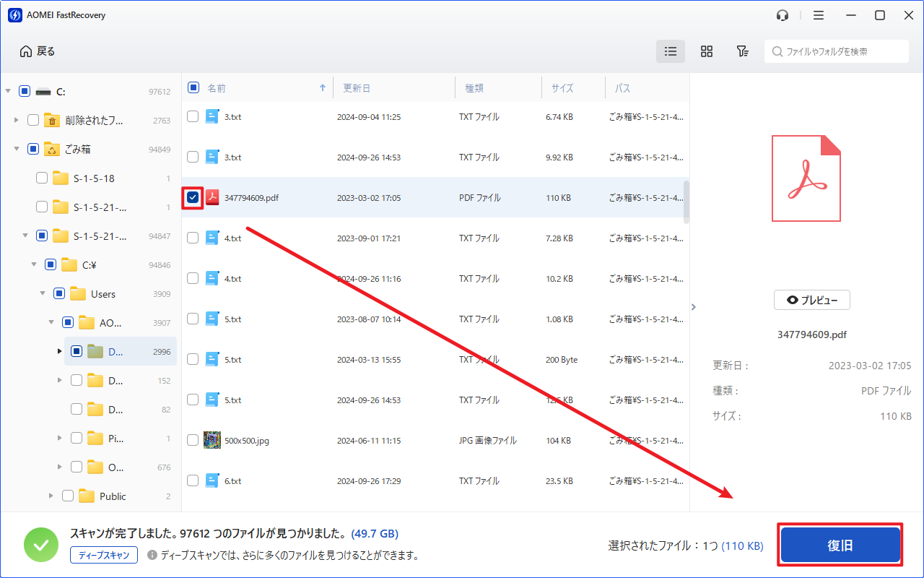Switch to list view icon
The height and width of the screenshot is (578, 924).
(671, 51)
